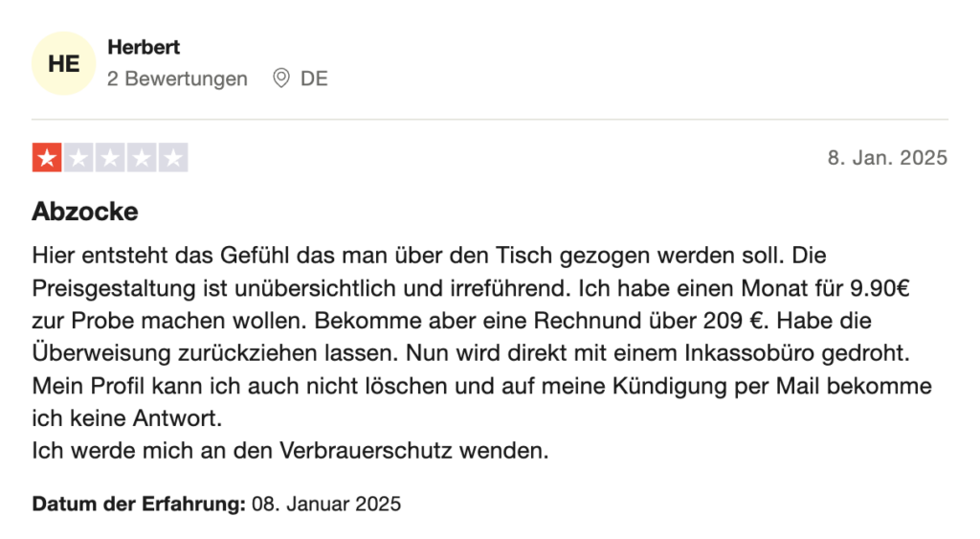Click the Datum der Erfahrung label
The image size is (980, 539).
point(139,504)
